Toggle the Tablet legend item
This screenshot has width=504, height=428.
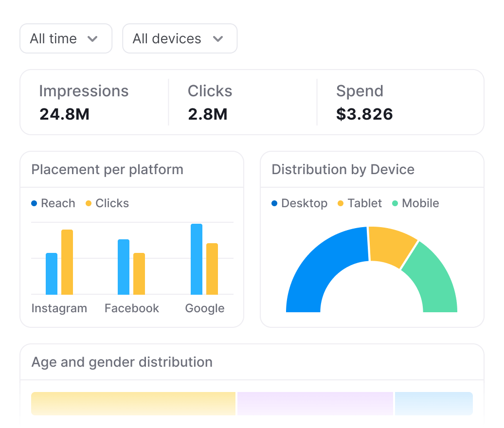(360, 203)
